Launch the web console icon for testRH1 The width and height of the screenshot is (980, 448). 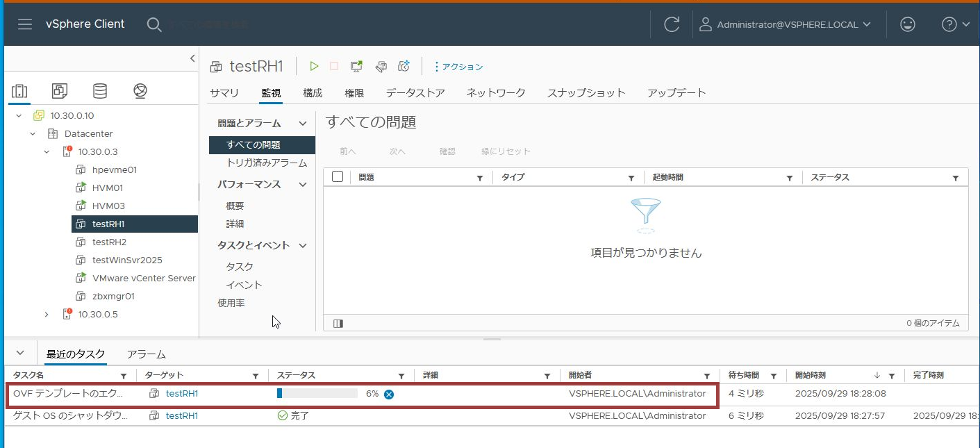pyautogui.click(x=356, y=67)
